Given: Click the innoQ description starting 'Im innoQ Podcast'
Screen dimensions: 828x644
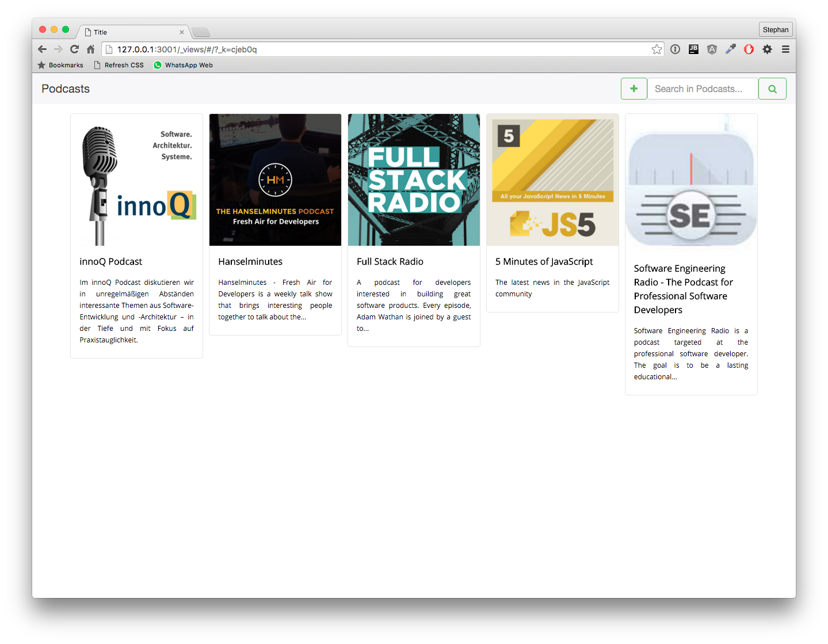Looking at the screenshot, I should pyautogui.click(x=137, y=311).
